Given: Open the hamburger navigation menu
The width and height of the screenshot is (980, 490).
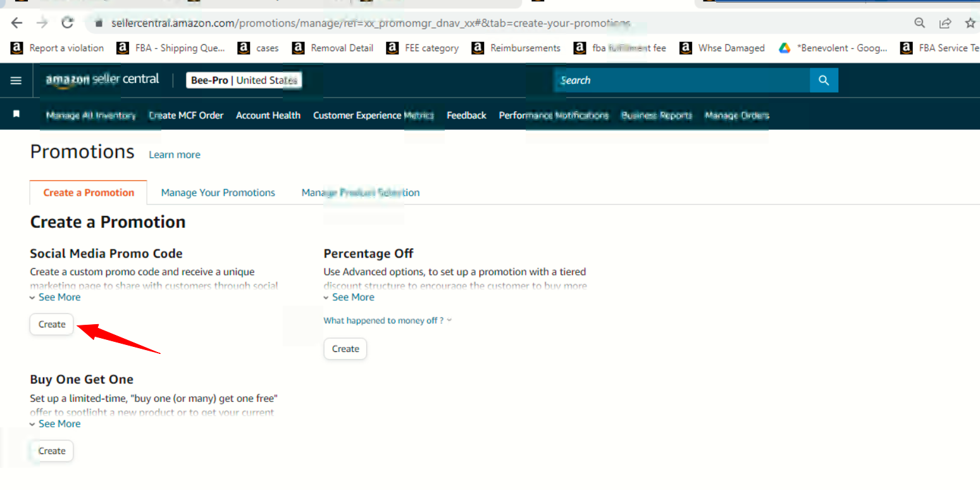Looking at the screenshot, I should click(x=16, y=80).
